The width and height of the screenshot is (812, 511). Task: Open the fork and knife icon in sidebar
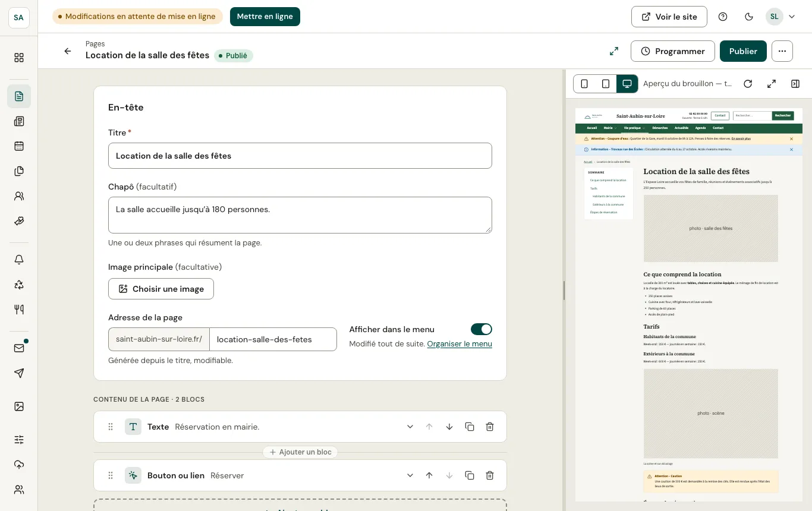coord(19,310)
